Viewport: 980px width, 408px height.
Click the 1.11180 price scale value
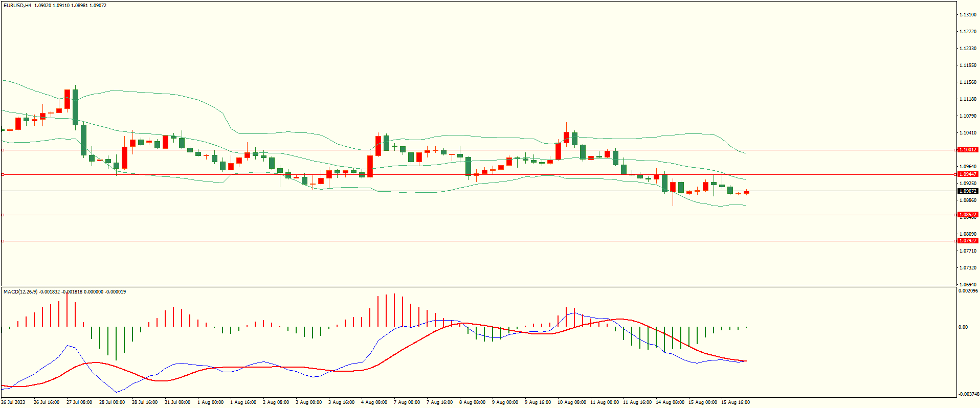[x=967, y=99]
